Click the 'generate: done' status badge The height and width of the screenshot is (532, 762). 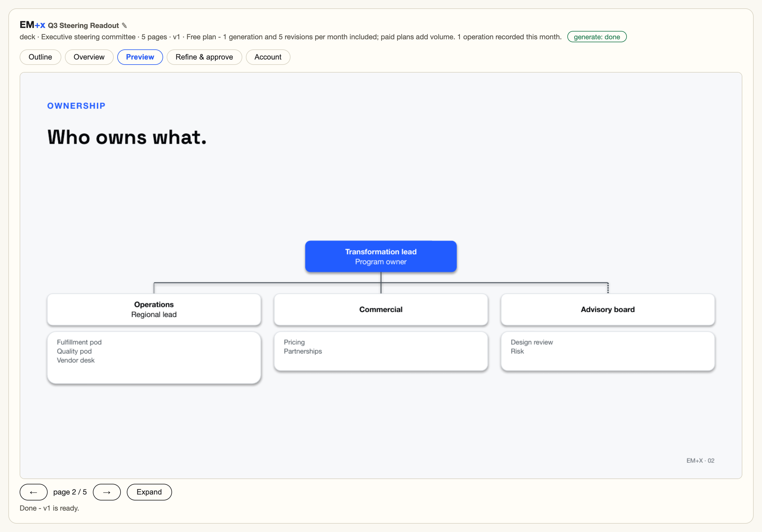pyautogui.click(x=597, y=37)
